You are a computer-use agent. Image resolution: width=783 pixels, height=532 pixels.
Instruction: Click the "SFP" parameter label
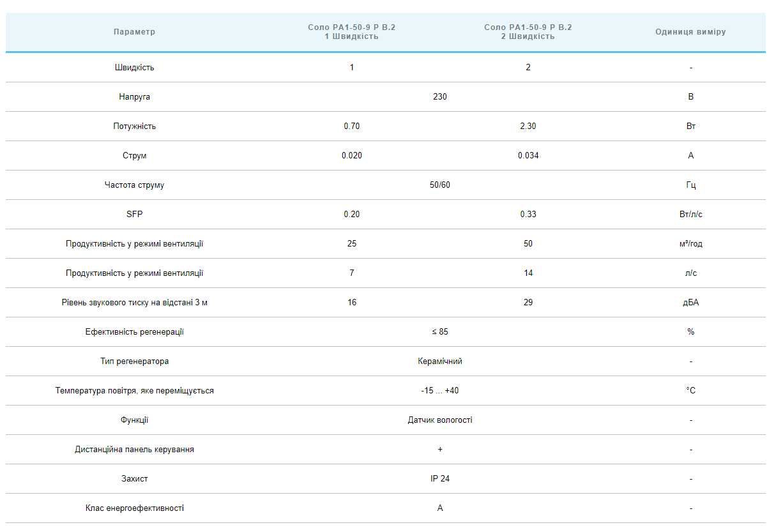[134, 215]
